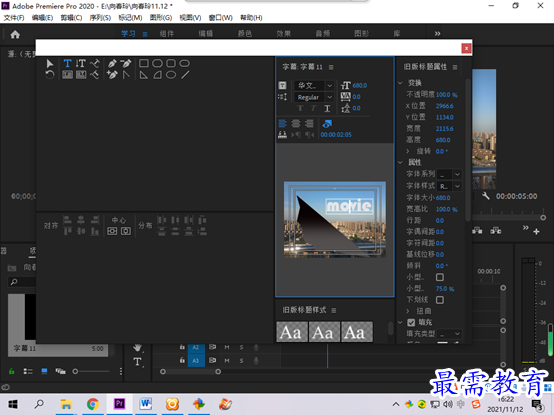Select the Hand tool in timeline tools
Image resolution: width=554 pixels, height=415 pixels.
137,348
